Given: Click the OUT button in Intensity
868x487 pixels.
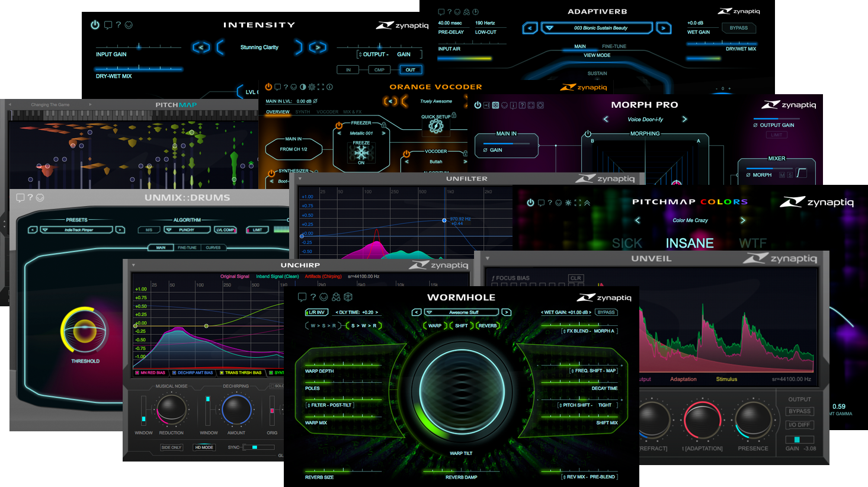Looking at the screenshot, I should coord(411,70).
